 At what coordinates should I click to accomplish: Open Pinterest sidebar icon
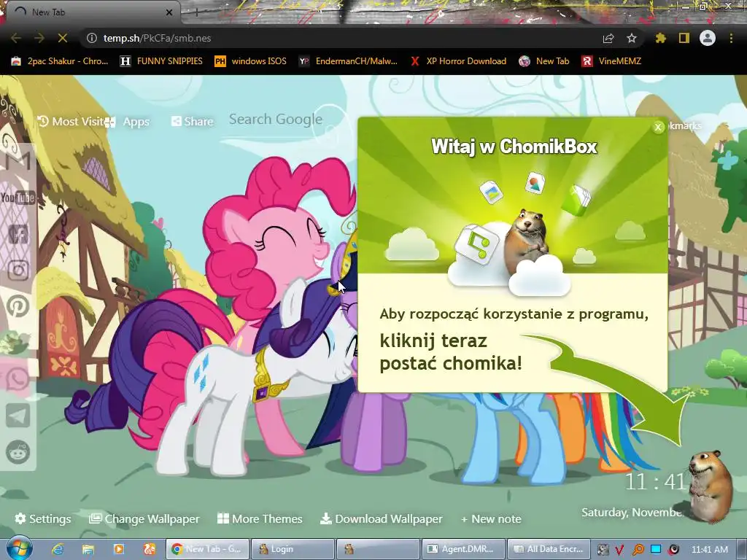(x=18, y=306)
